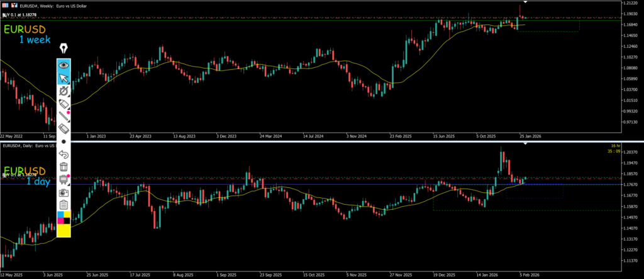Open the clipboard notes icon
The image size is (644, 279).
pyautogui.click(x=64, y=205)
